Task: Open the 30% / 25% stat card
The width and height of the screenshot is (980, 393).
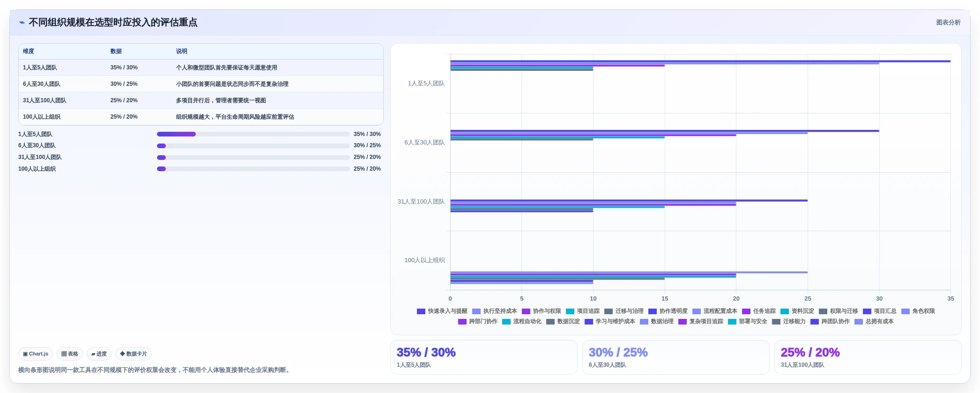Action: (676, 357)
